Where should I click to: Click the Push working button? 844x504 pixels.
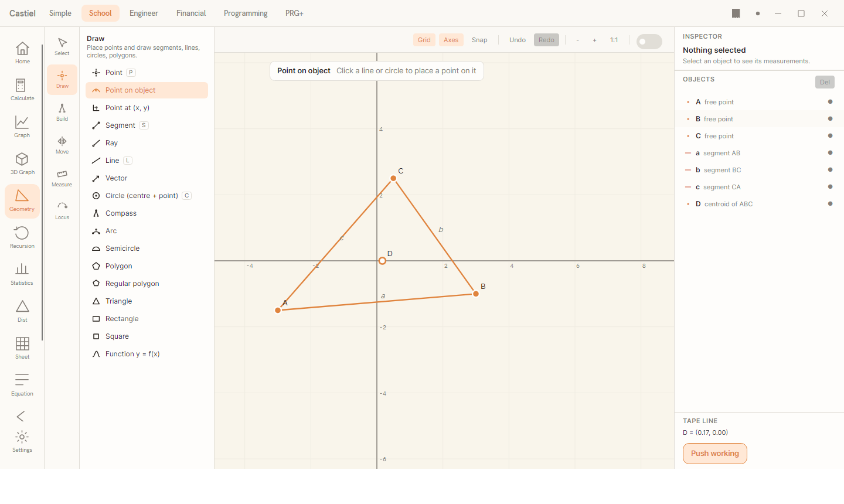point(715,454)
